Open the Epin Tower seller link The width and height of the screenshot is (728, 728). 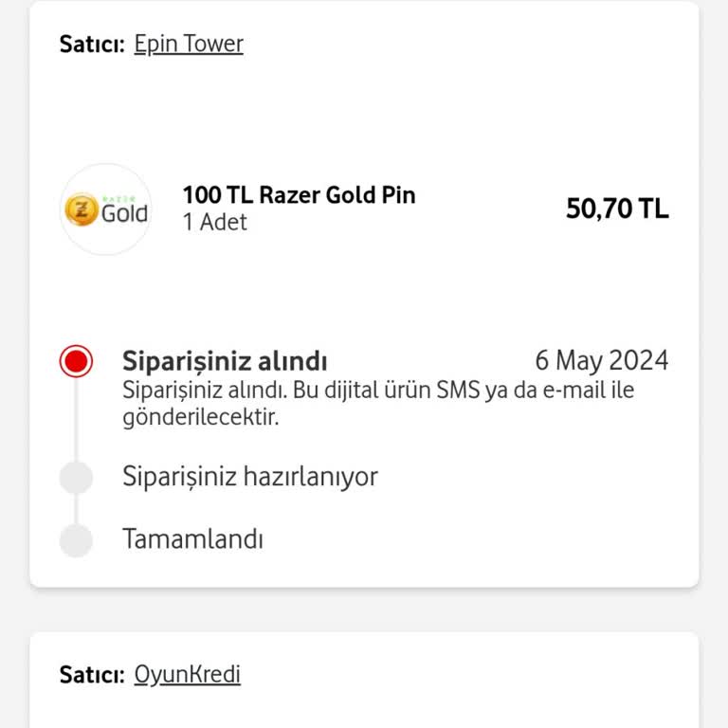189,45
